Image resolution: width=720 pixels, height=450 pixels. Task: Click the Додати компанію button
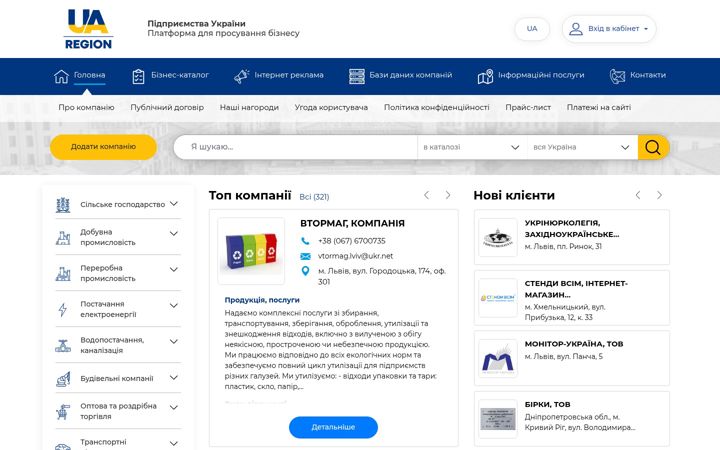(103, 147)
